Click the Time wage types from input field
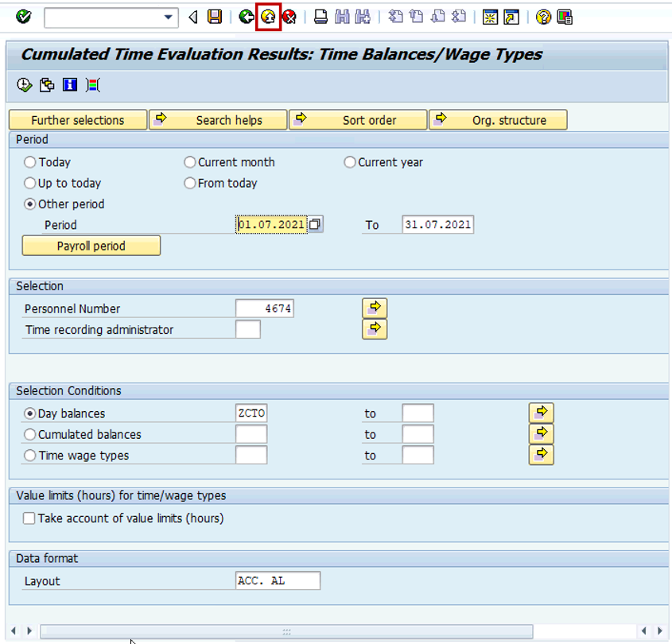Viewport: 672px width, 644px height. 251,455
